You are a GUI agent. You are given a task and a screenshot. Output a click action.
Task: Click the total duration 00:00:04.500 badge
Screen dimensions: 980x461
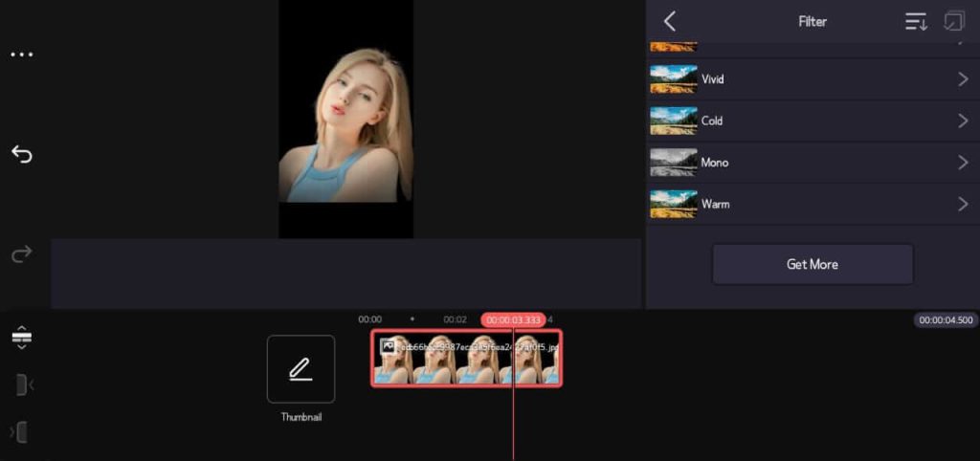pyautogui.click(x=947, y=320)
